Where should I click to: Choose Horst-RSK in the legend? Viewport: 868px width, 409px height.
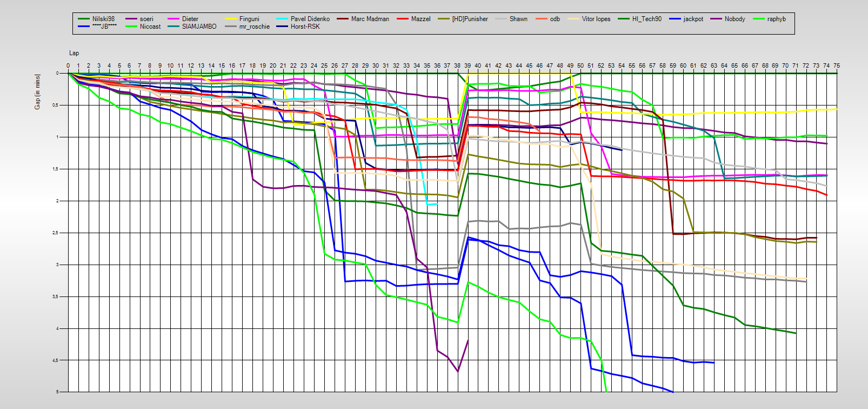click(x=305, y=27)
